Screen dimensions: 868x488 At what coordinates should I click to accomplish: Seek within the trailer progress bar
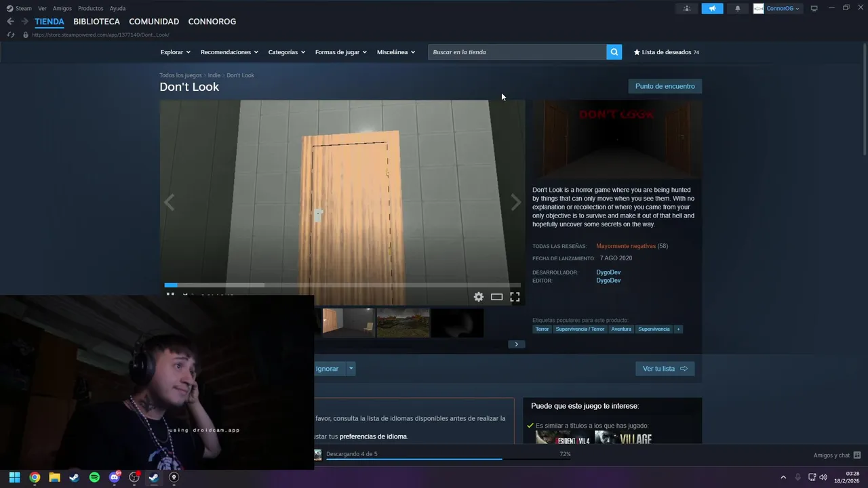tap(342, 285)
